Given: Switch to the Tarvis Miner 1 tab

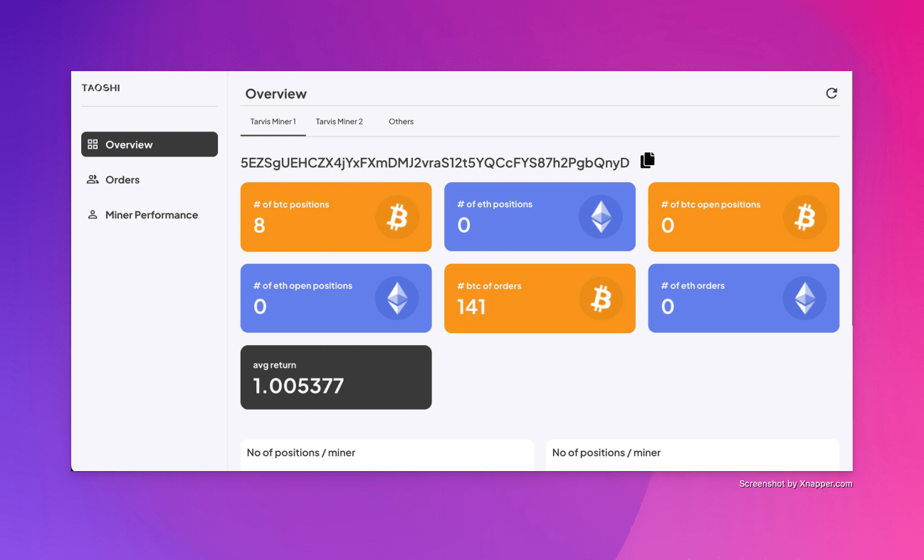Looking at the screenshot, I should pyautogui.click(x=273, y=122).
